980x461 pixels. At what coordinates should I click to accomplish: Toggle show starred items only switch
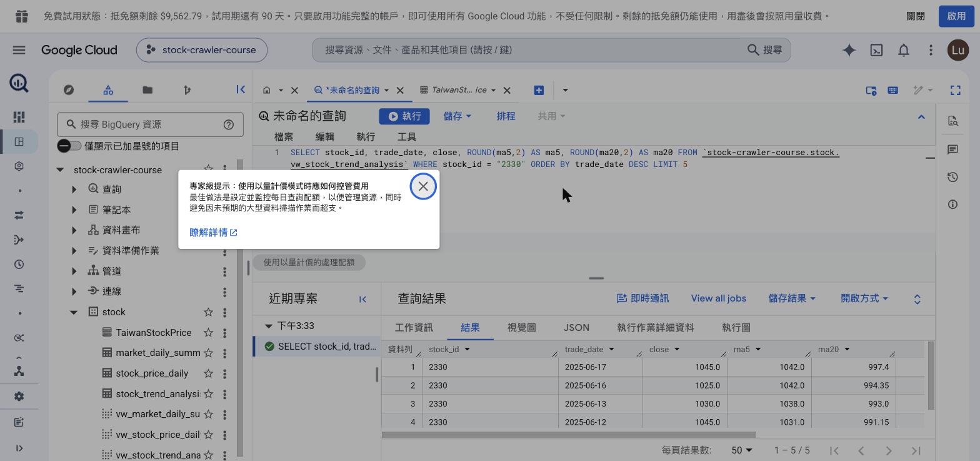(x=69, y=146)
